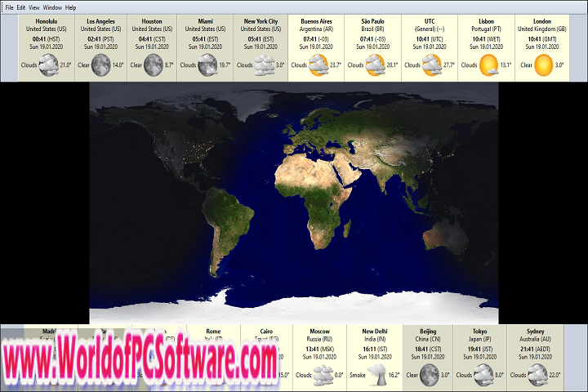Select the Houston city name
Screen dimensions: 588x392
pos(152,21)
